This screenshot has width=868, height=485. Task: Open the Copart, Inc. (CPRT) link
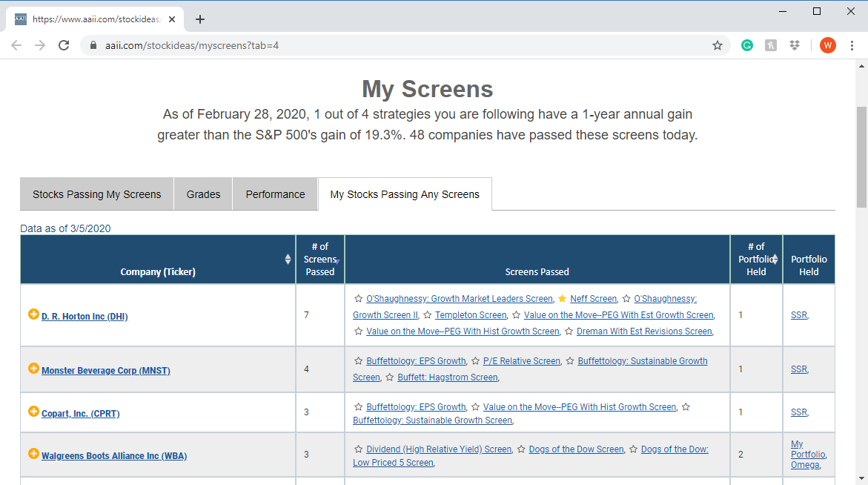[80, 414]
